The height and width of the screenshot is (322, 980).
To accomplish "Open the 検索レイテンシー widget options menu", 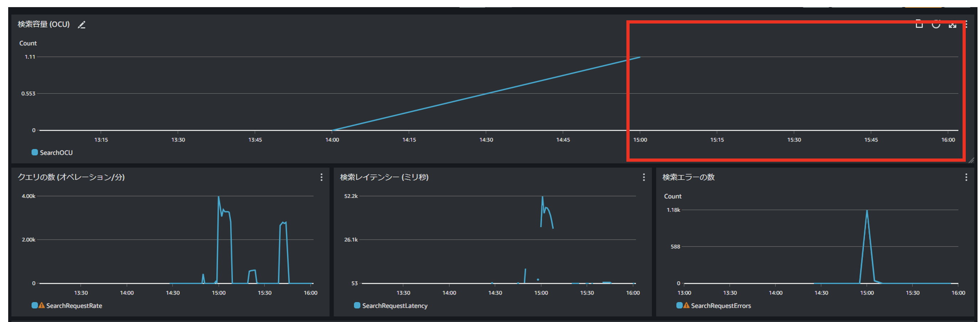I will pyautogui.click(x=644, y=177).
